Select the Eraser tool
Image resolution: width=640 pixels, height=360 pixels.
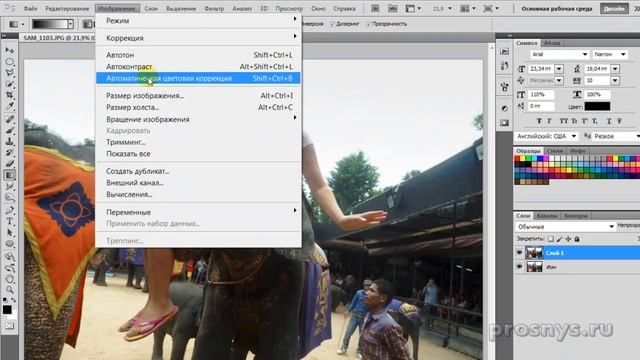(x=9, y=164)
